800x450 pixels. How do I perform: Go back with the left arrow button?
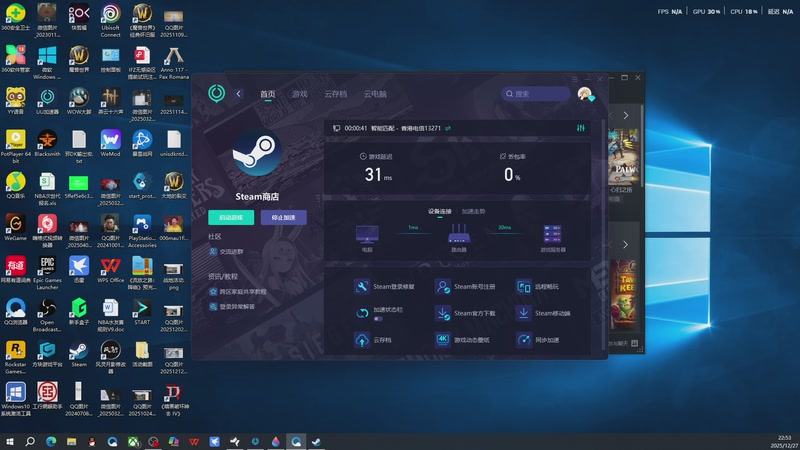click(x=238, y=94)
